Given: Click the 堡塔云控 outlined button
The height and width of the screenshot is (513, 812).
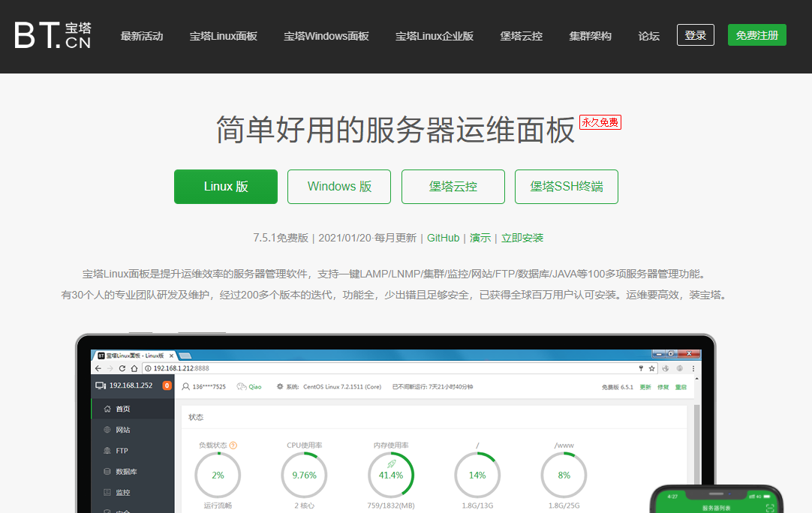Looking at the screenshot, I should pos(453,187).
